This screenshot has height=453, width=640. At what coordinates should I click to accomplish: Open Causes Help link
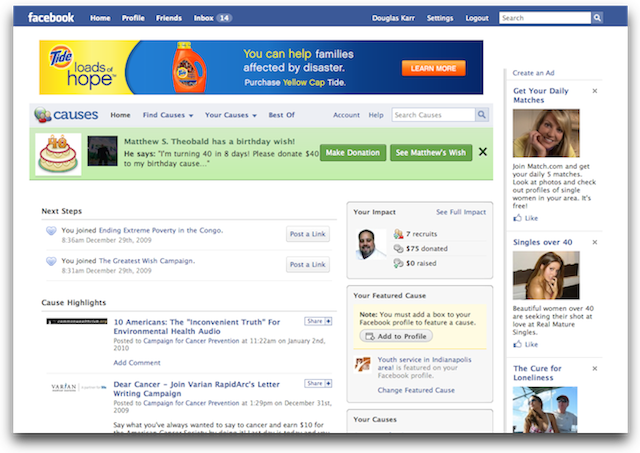click(x=376, y=115)
